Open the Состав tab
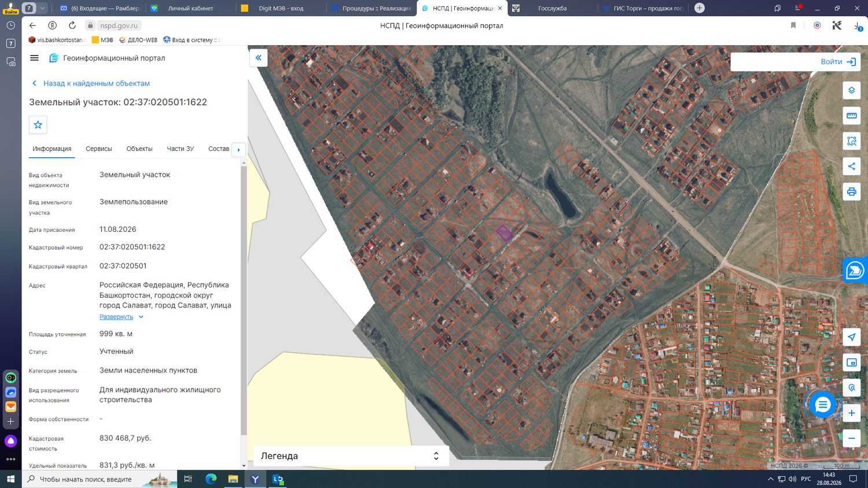Image resolution: width=868 pixels, height=488 pixels. click(219, 149)
